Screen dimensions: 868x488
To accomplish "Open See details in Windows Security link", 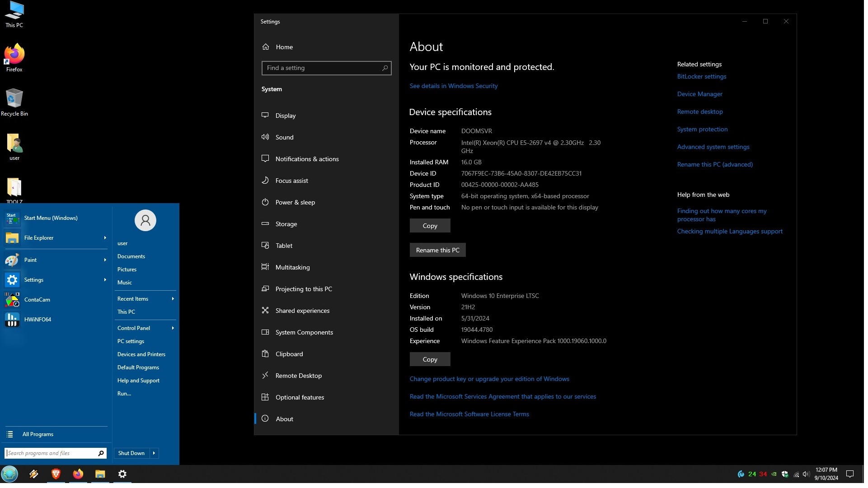I will [x=453, y=86].
